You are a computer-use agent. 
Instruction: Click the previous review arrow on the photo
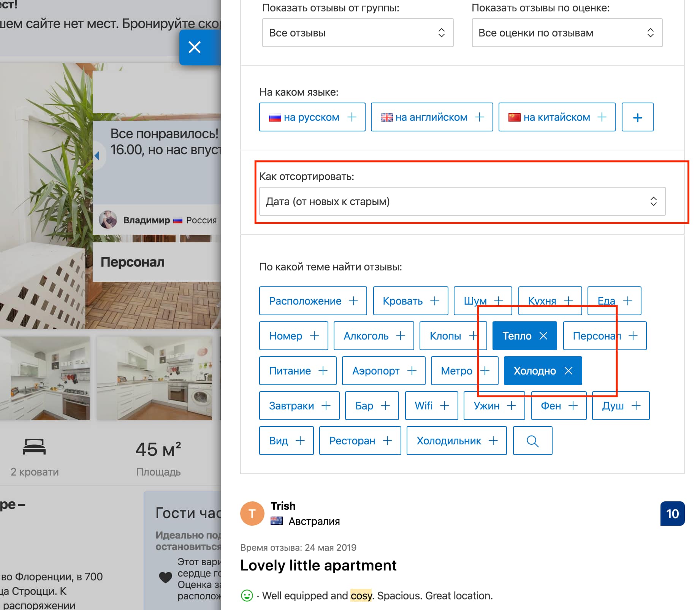pos(97,155)
